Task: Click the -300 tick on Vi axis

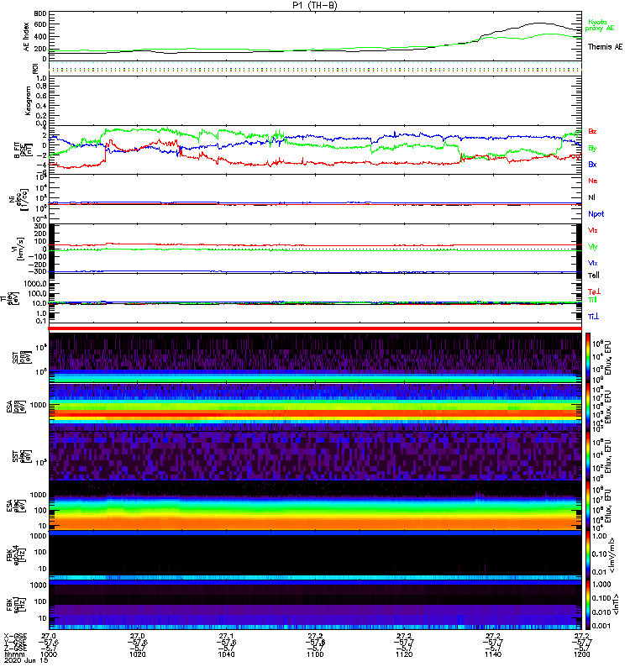Action: click(39, 271)
